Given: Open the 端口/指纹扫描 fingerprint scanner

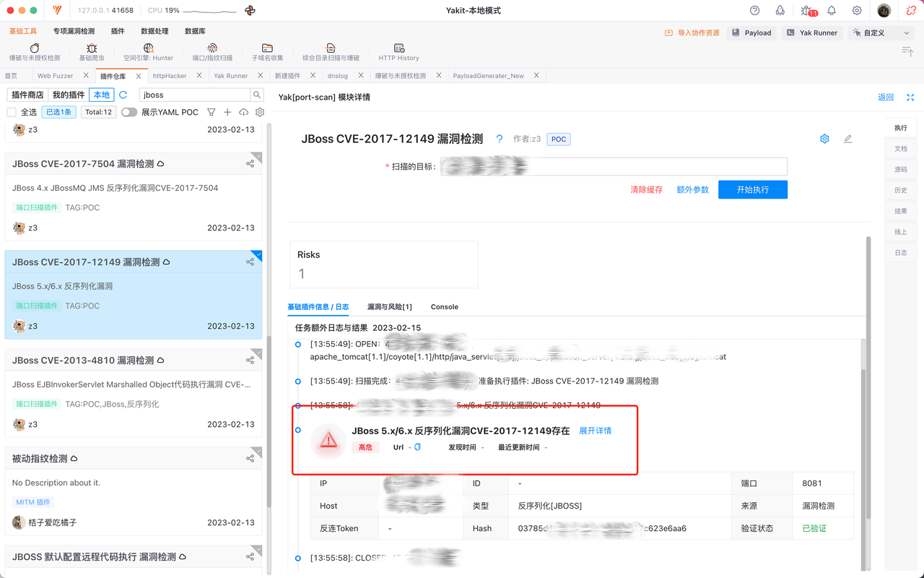Looking at the screenshot, I should 212,53.
